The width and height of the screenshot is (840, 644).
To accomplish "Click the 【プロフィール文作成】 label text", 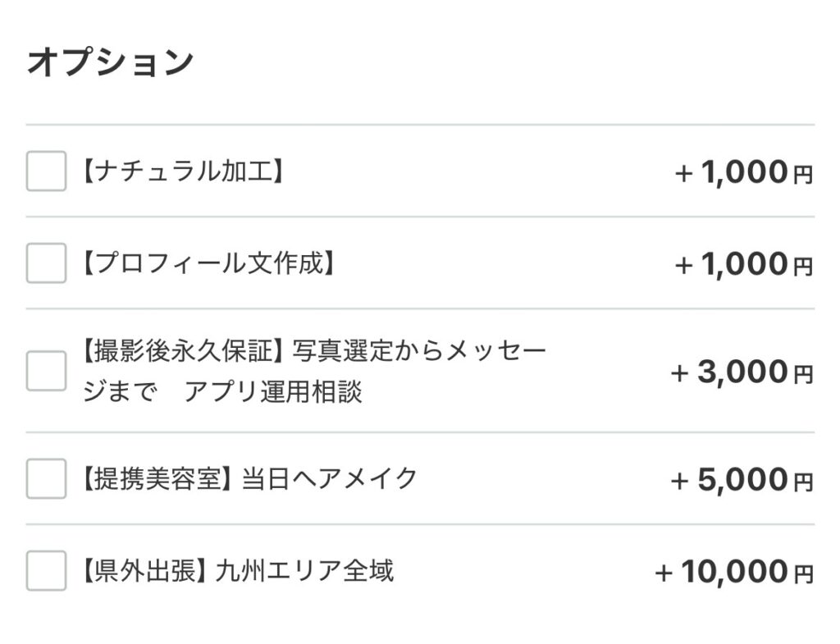I will coord(208,263).
